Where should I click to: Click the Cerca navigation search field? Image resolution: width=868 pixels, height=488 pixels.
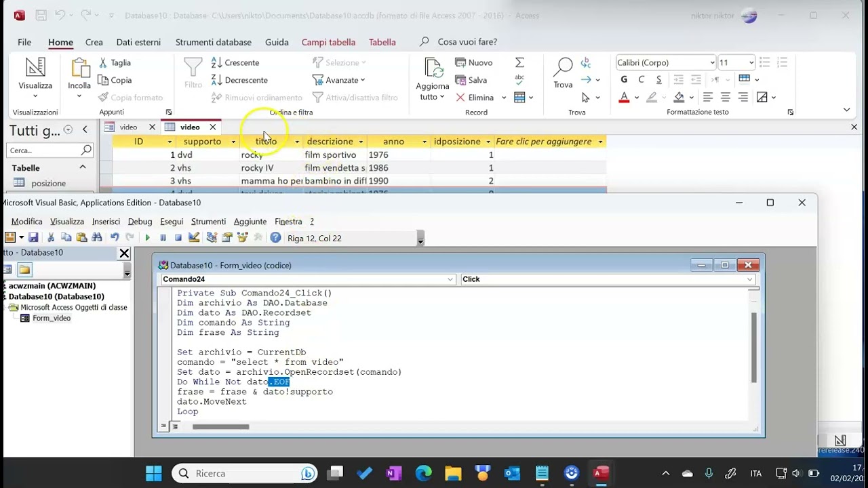point(51,150)
